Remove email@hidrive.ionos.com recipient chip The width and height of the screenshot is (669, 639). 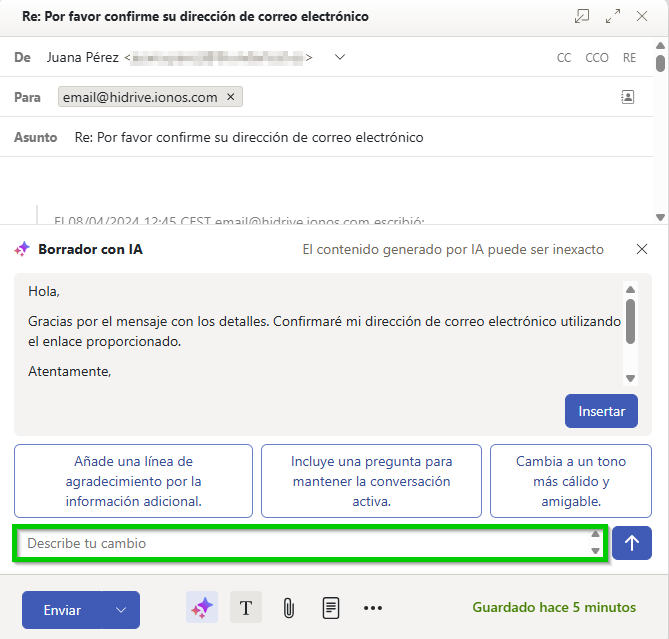click(230, 97)
